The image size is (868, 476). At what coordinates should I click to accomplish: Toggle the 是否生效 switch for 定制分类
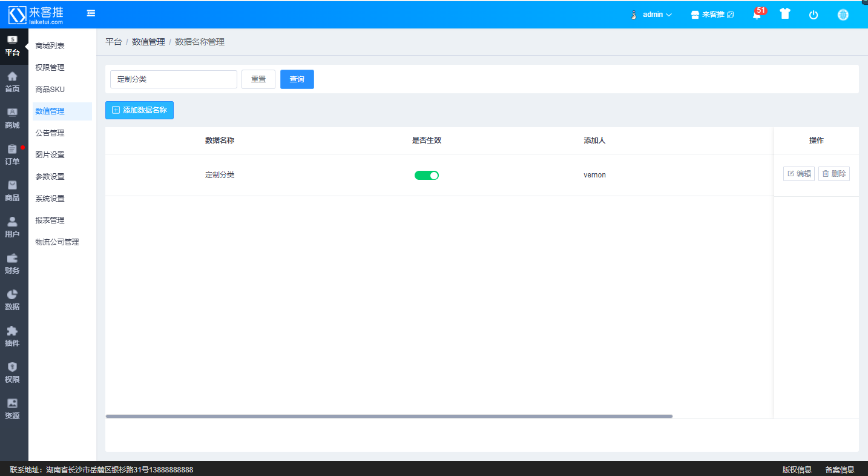(x=427, y=176)
